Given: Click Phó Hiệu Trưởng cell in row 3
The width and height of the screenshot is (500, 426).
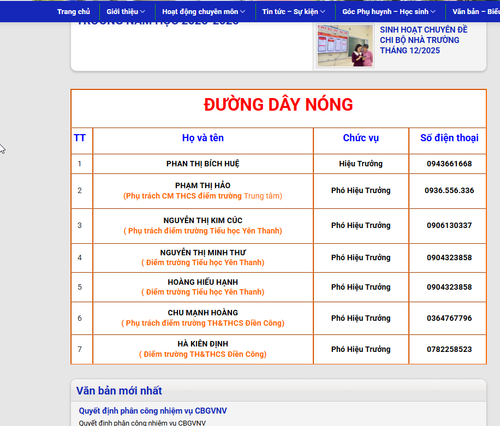Looking at the screenshot, I should (x=361, y=225).
